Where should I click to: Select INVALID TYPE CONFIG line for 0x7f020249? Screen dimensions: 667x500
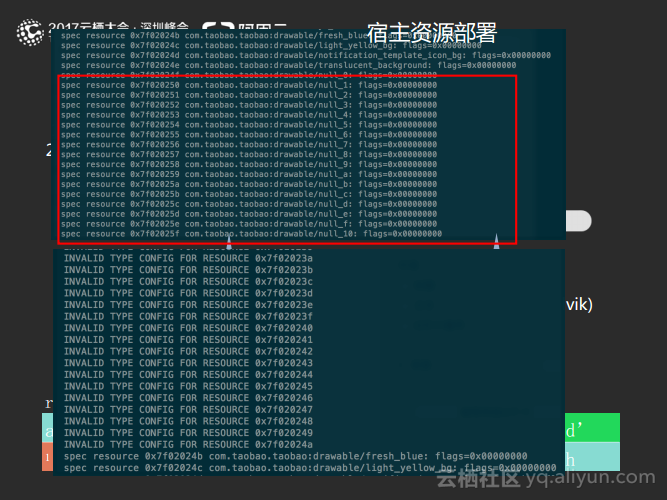(x=188, y=433)
